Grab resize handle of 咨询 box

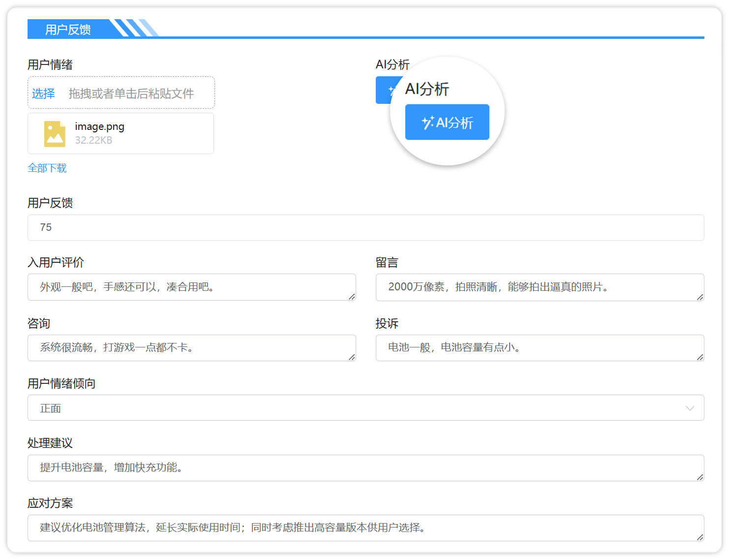click(352, 357)
